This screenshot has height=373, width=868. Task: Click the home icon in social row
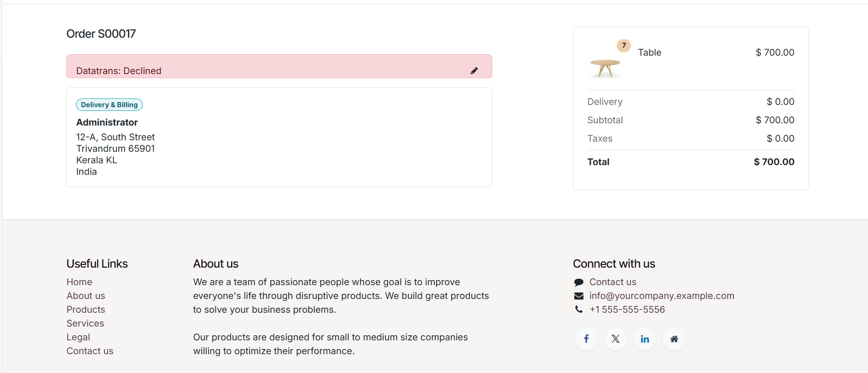tap(674, 339)
